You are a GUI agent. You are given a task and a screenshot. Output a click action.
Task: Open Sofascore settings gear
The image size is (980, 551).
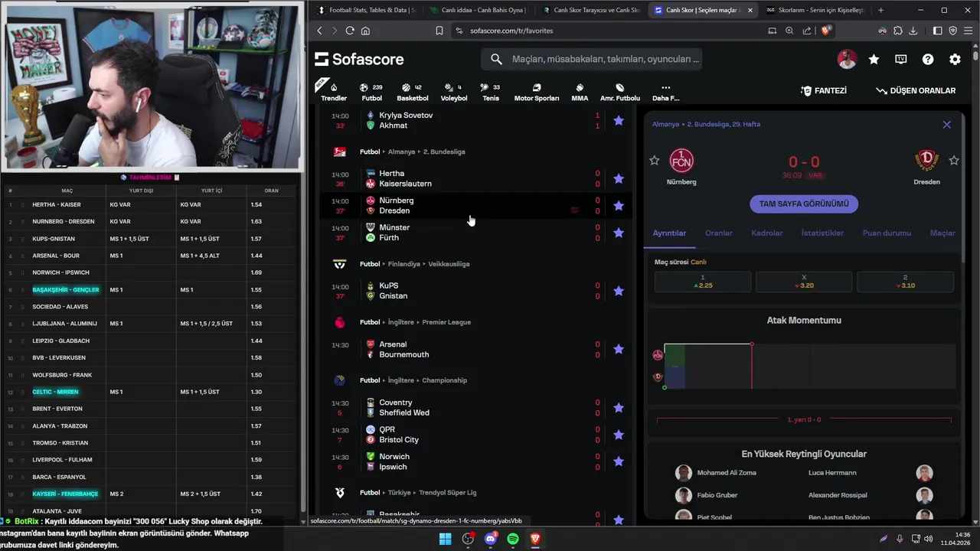(x=955, y=59)
